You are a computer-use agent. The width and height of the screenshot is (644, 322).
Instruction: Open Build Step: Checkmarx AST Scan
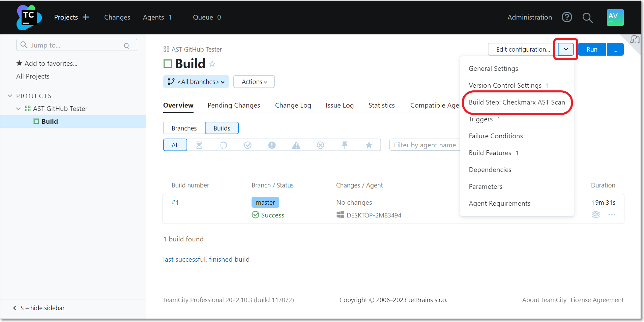point(517,102)
